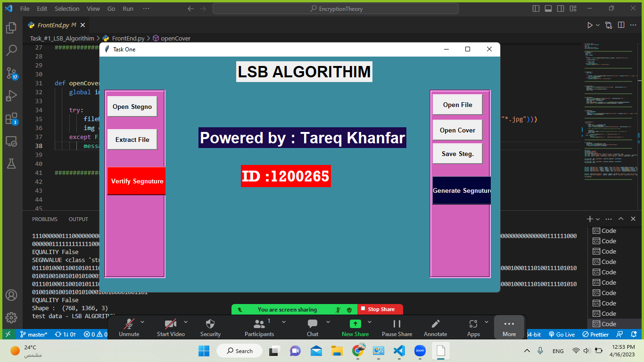Open the Run and Debug view
Image resolution: width=644 pixels, height=362 pixels.
pyautogui.click(x=11, y=96)
